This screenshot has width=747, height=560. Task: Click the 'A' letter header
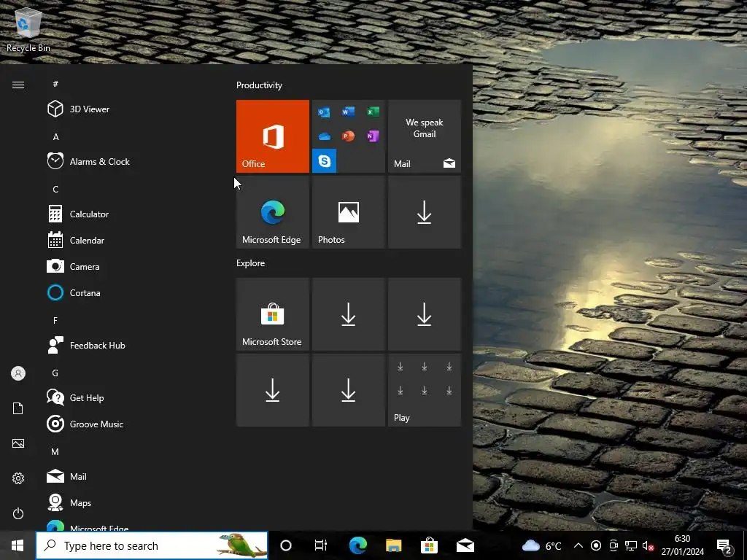[x=55, y=136]
